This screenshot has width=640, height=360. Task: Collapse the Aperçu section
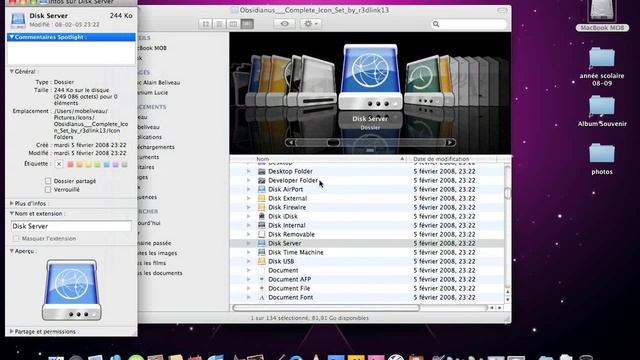point(11,251)
